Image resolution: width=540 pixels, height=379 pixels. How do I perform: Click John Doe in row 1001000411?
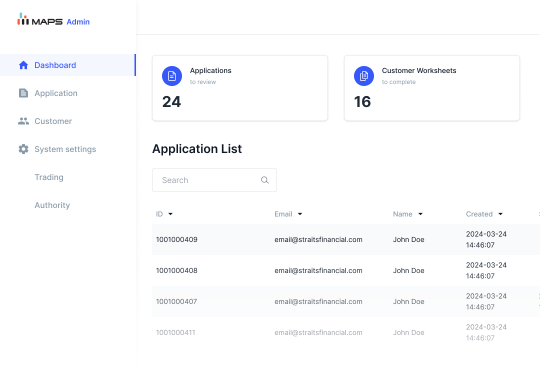tap(408, 333)
